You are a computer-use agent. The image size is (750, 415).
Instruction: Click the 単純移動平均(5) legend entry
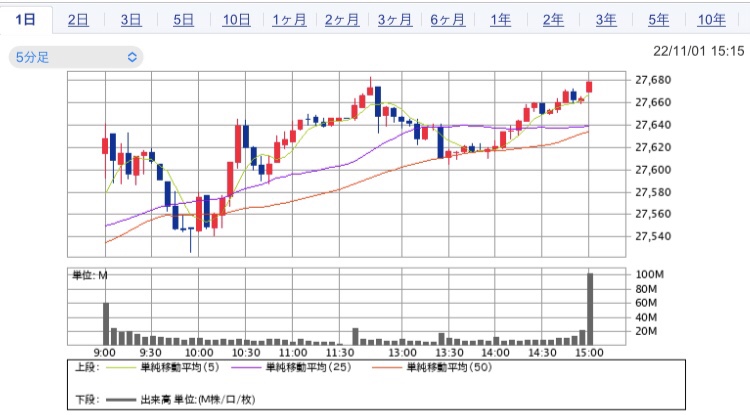point(180,367)
